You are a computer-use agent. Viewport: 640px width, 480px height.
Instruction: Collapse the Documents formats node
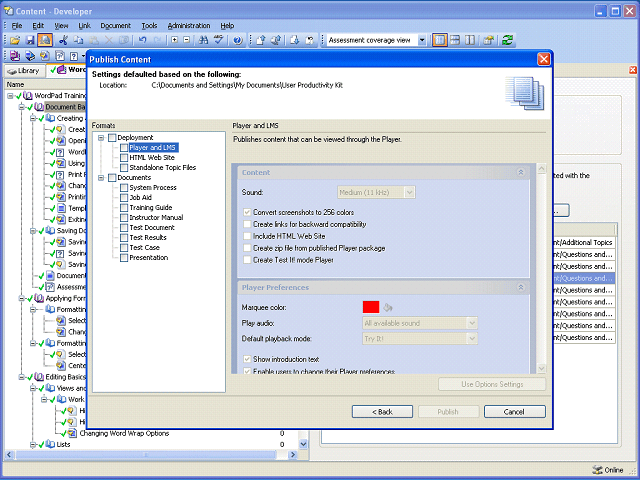(x=101, y=178)
